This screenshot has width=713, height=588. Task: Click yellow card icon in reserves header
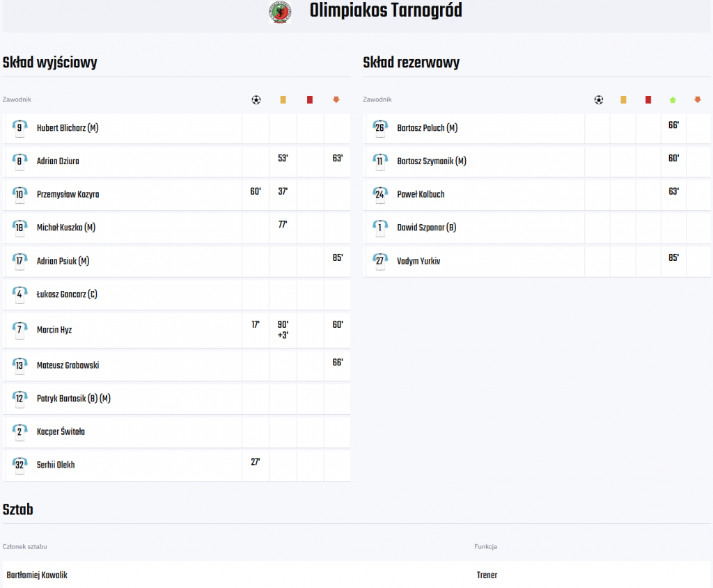click(623, 100)
